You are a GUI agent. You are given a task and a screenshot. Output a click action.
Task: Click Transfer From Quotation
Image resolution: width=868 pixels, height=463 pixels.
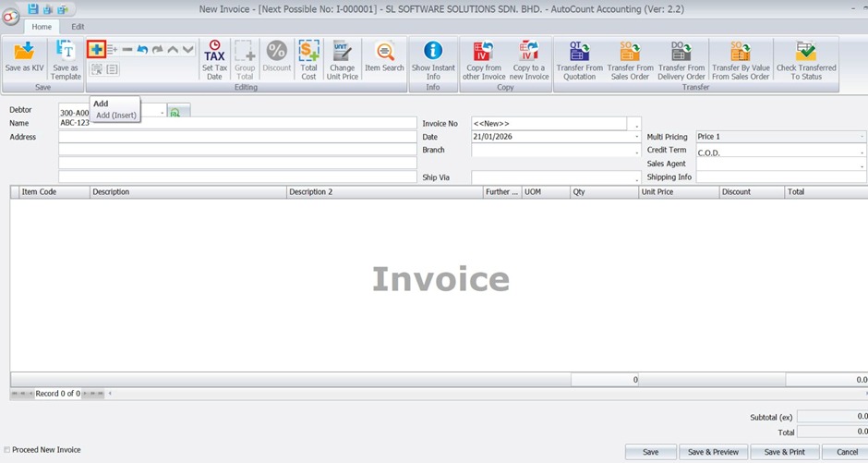(x=580, y=59)
